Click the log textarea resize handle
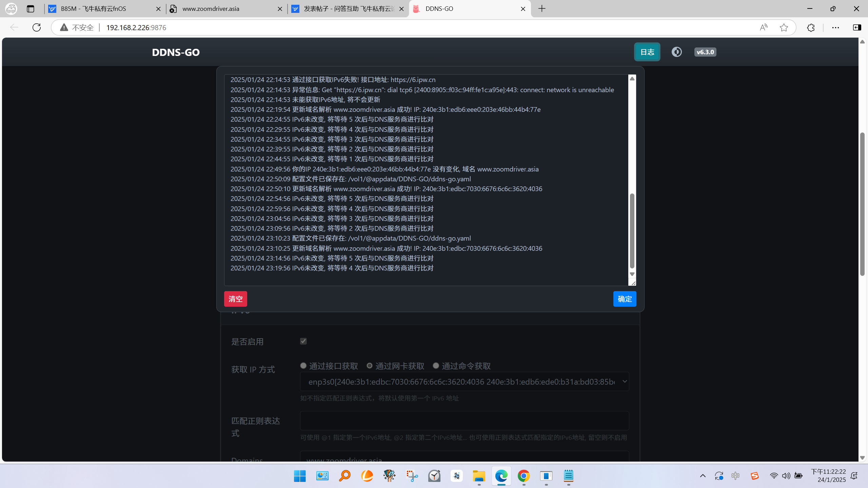 (x=633, y=283)
